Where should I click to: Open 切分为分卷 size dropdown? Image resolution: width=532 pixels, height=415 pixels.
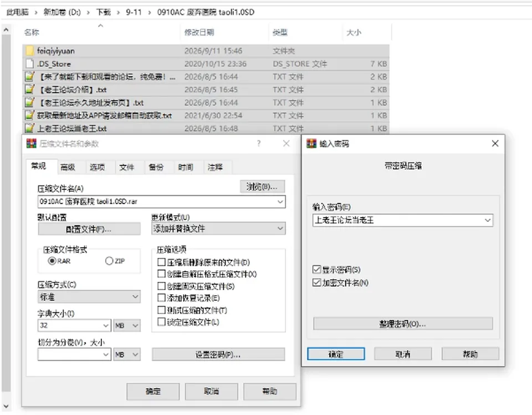tap(106, 355)
